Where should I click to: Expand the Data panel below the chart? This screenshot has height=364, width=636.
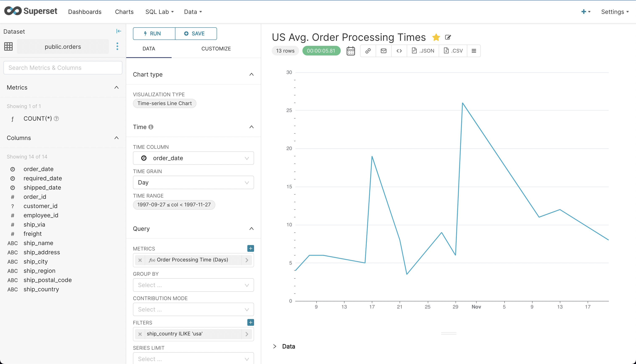(x=274, y=346)
